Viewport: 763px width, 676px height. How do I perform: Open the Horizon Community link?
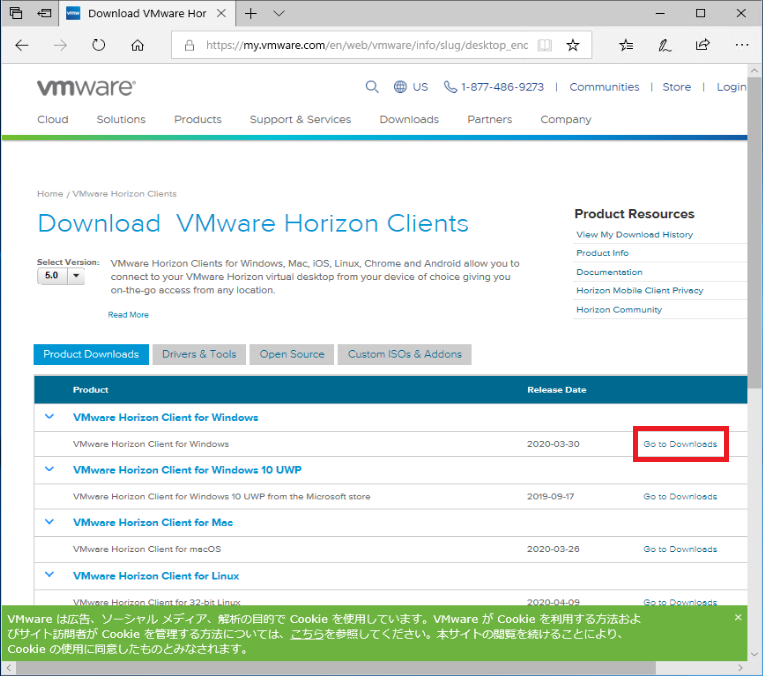[619, 310]
